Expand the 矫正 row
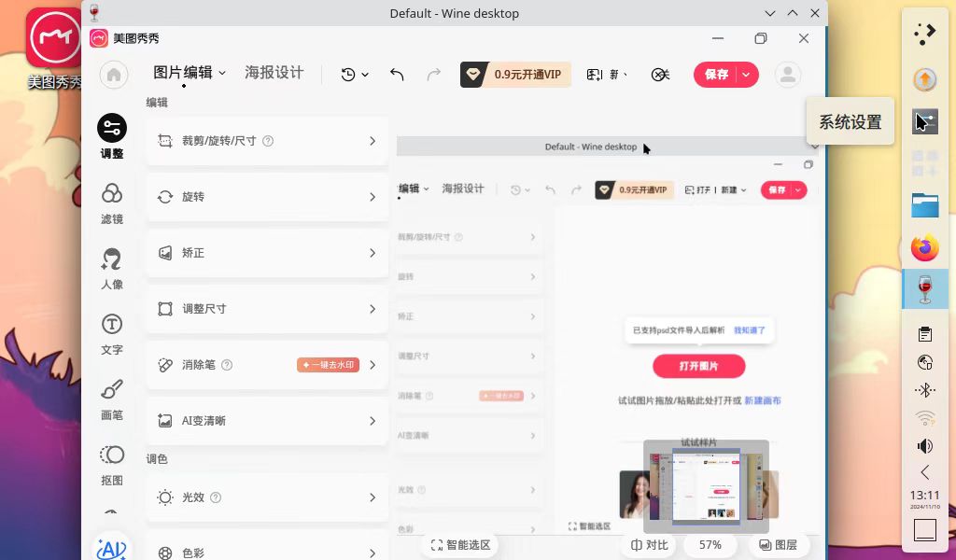The image size is (956, 560). (x=267, y=253)
